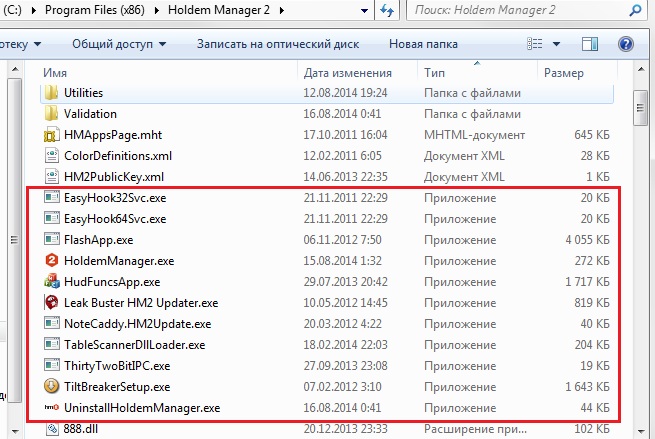The image size is (655, 439).
Task: Sort by the Тип column header
Action: click(434, 73)
